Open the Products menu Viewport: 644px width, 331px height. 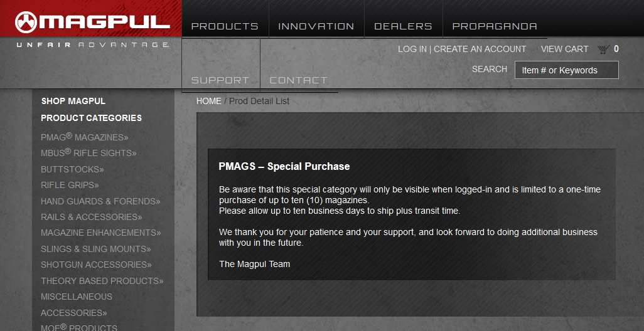[225, 26]
